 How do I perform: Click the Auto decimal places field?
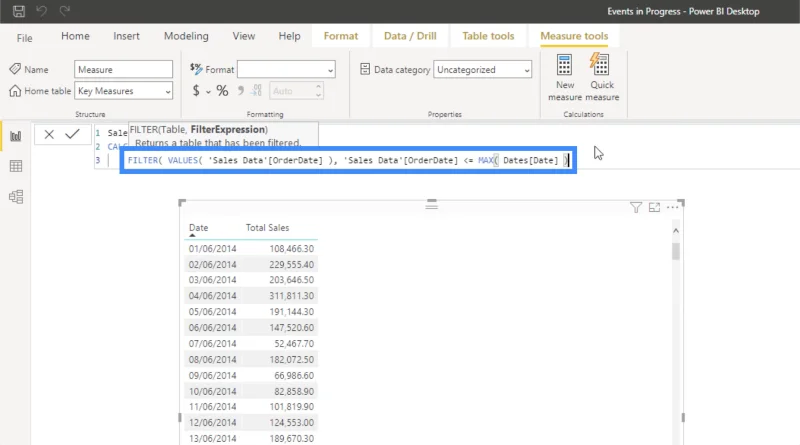tap(291, 91)
